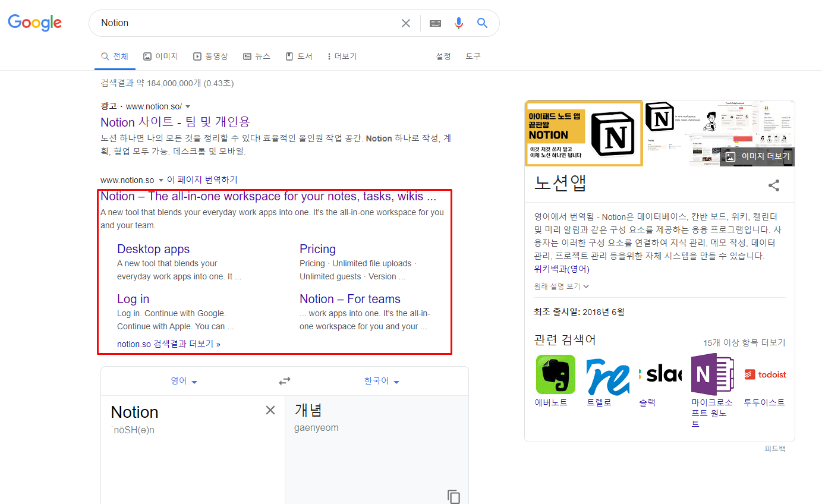Open the 더보기 menu in search tabs
Viewport: 822px width, 504px height.
(342, 56)
